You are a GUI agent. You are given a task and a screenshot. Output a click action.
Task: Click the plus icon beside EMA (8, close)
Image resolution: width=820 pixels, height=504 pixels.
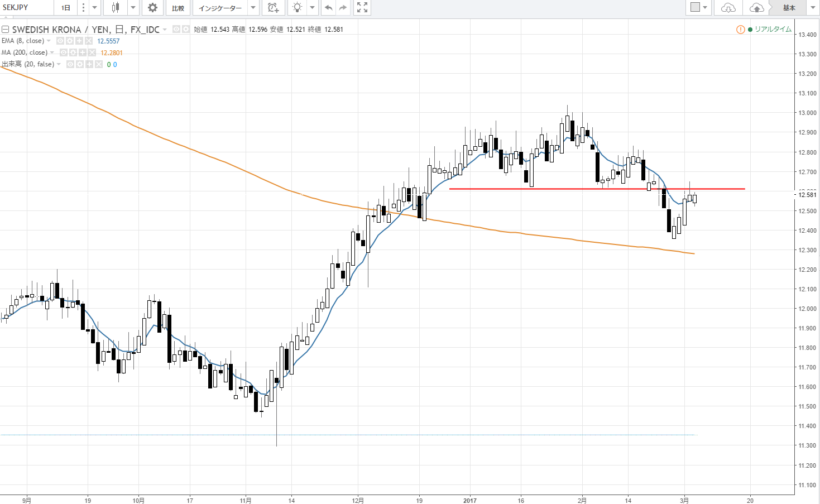point(79,41)
